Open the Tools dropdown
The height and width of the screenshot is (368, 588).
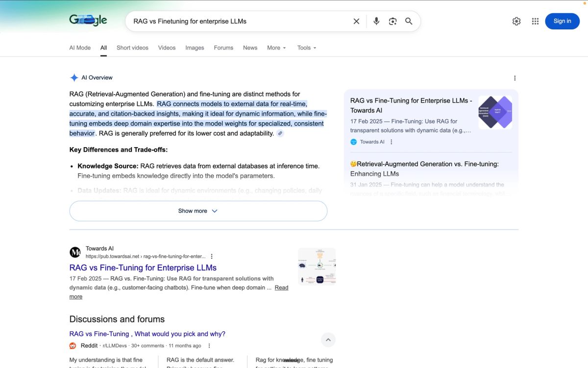point(307,48)
